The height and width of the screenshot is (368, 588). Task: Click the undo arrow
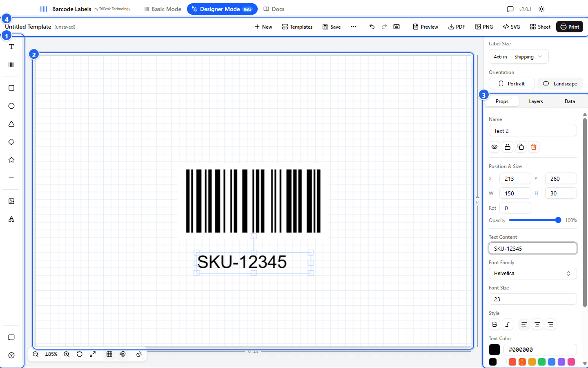coord(372,27)
